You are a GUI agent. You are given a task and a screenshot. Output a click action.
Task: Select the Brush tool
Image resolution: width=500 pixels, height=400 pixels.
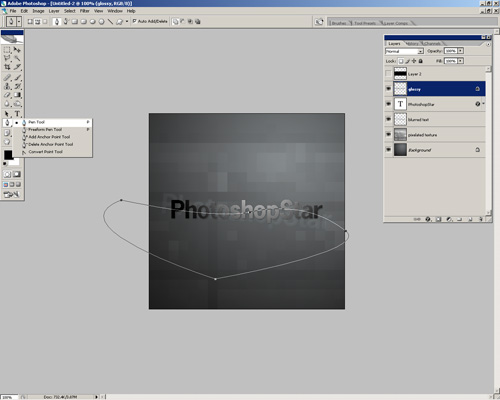pyautogui.click(x=17, y=78)
